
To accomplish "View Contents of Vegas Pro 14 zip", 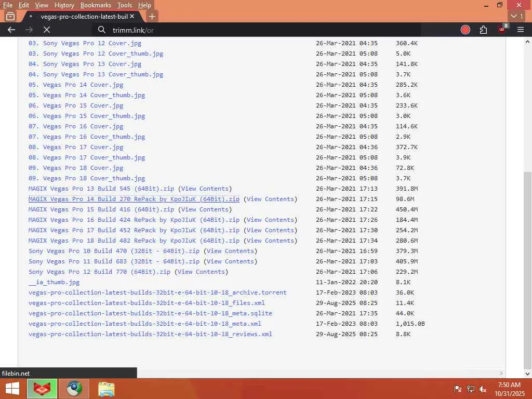I will [270, 199].
